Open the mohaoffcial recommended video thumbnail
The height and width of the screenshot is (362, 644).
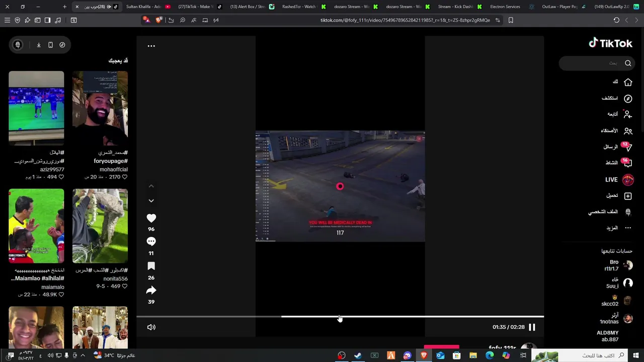pos(100,108)
